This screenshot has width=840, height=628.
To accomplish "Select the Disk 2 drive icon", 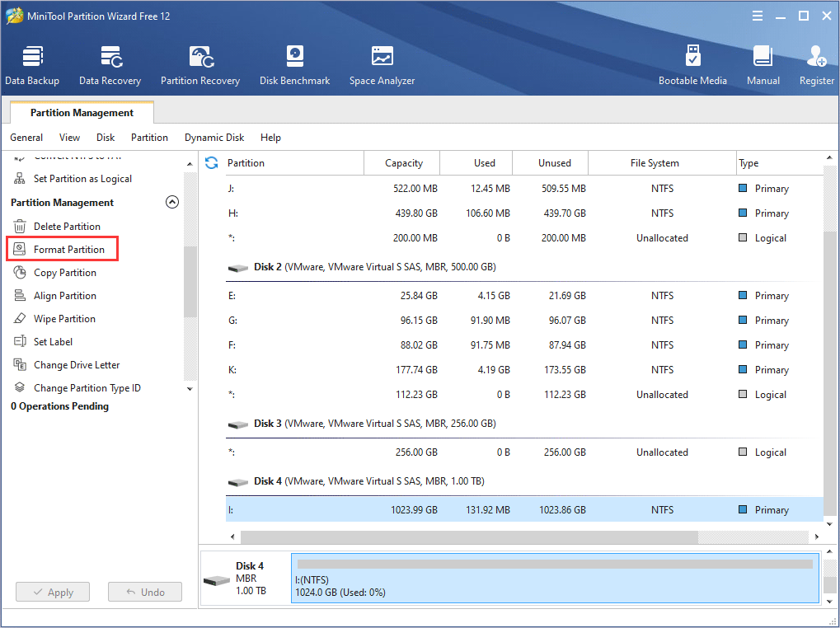I will click(x=238, y=268).
